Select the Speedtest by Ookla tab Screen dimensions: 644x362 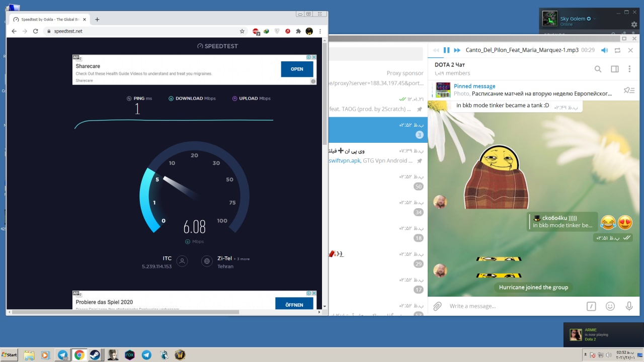point(50,20)
